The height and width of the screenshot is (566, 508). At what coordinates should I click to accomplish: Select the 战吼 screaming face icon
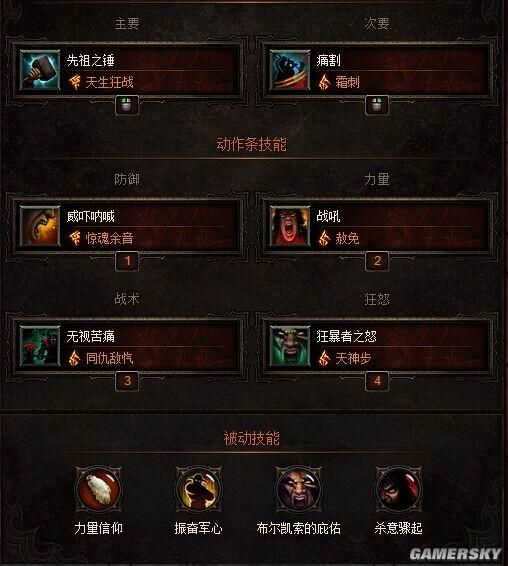tap(290, 226)
